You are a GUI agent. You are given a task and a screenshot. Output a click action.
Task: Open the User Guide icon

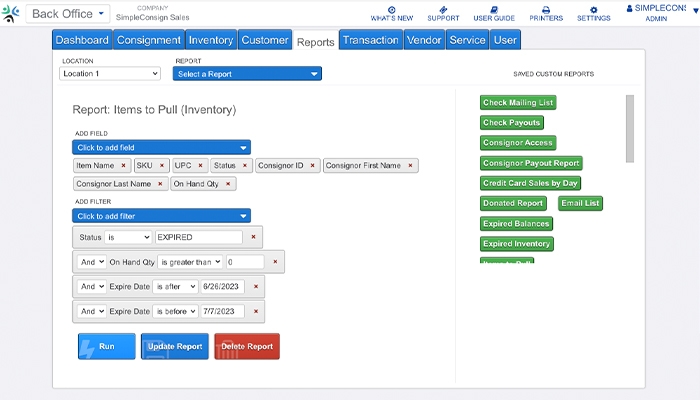pyautogui.click(x=496, y=10)
